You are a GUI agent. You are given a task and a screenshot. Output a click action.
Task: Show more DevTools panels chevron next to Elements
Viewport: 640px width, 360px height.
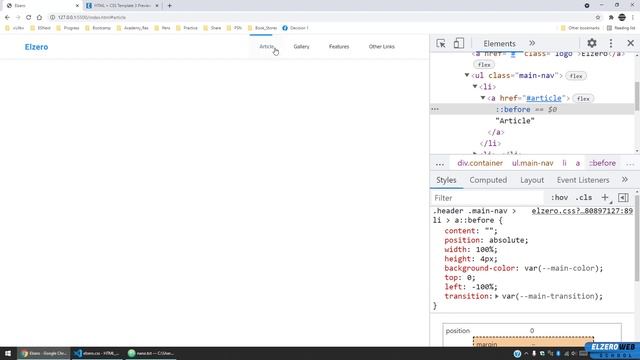[532, 43]
